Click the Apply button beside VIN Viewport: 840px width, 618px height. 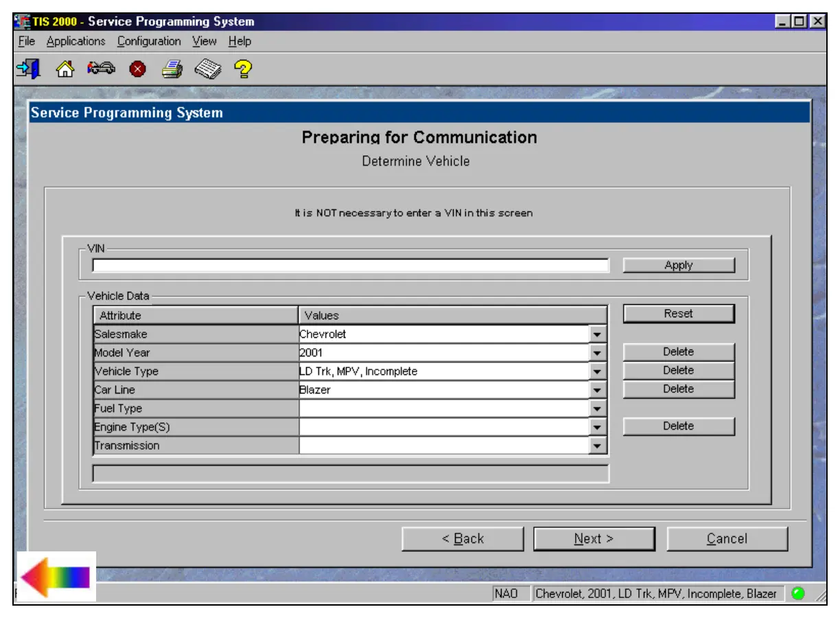click(678, 265)
